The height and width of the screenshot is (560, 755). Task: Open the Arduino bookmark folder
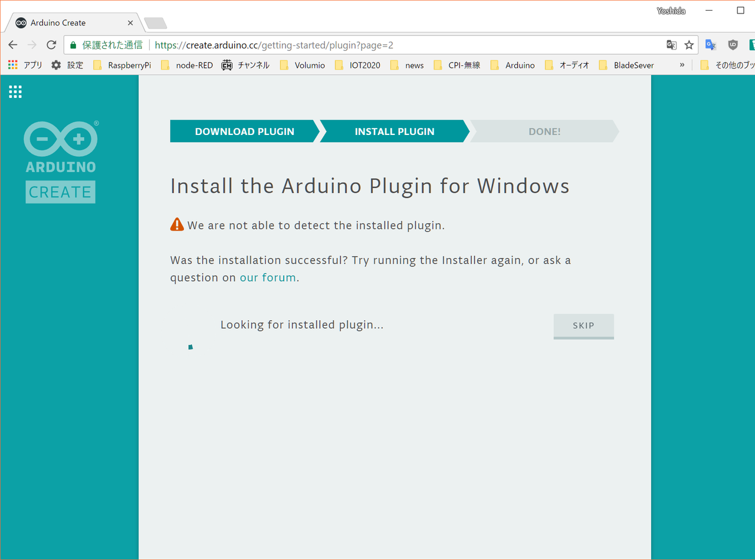513,65
